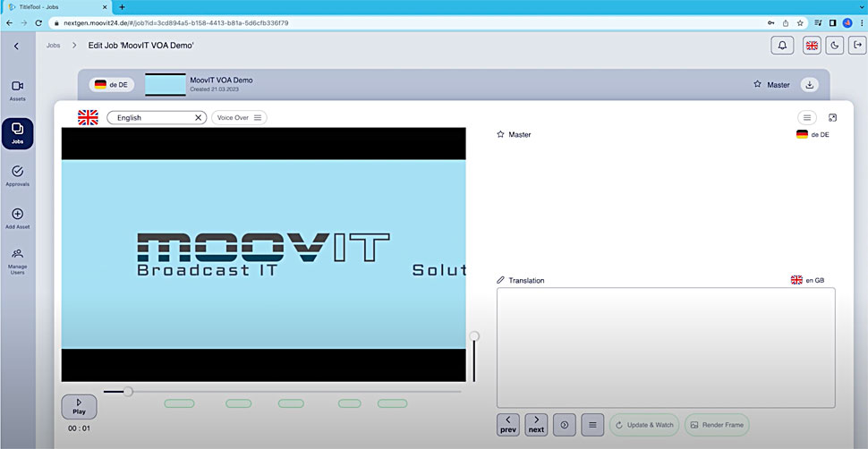Click the 00 : 01 timecode text

pos(79,428)
